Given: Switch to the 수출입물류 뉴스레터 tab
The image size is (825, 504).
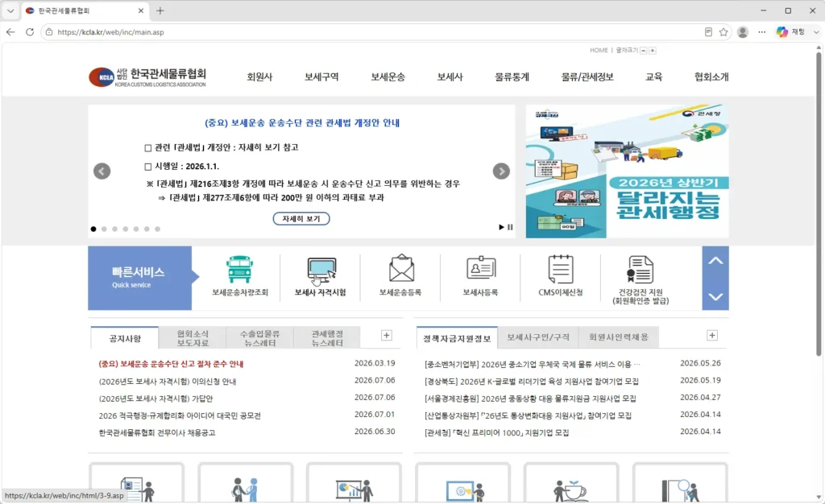Looking at the screenshot, I should click(x=260, y=338).
